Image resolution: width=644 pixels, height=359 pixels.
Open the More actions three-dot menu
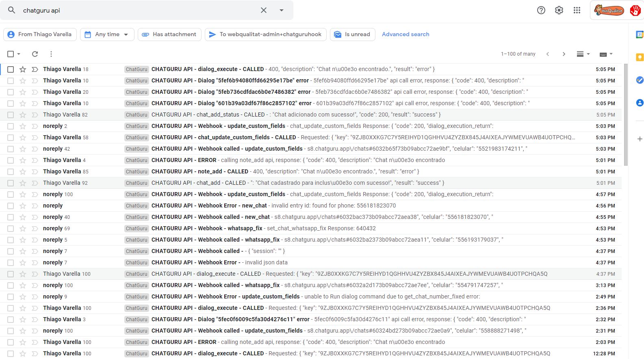[x=51, y=54]
